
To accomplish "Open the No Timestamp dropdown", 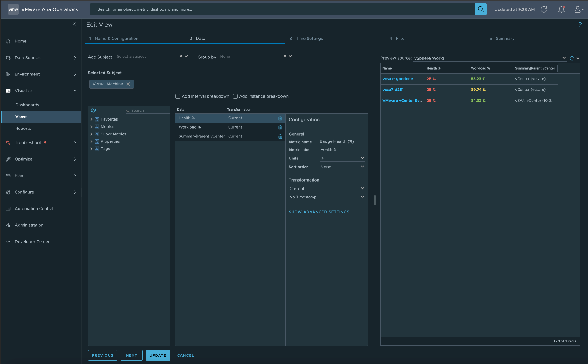I will click(x=326, y=197).
